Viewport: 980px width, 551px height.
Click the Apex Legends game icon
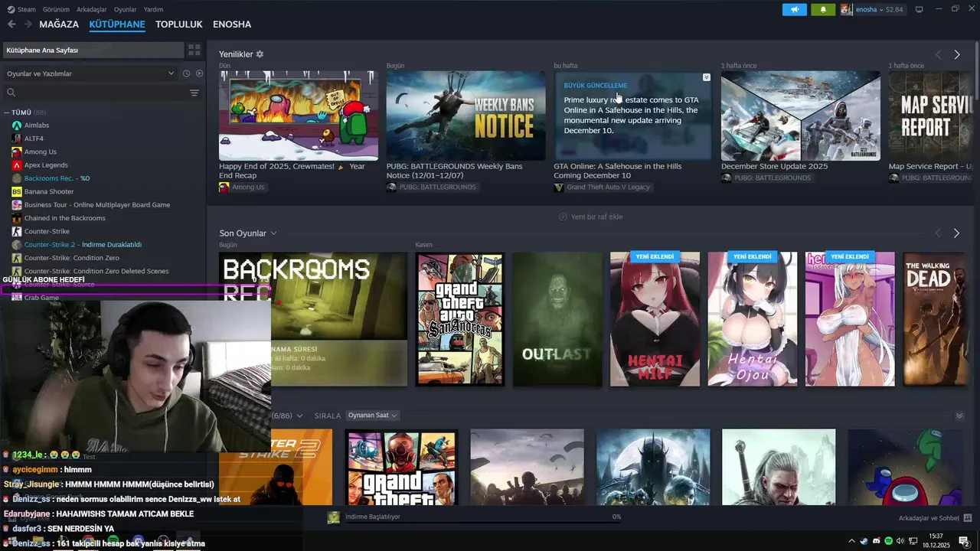point(17,165)
